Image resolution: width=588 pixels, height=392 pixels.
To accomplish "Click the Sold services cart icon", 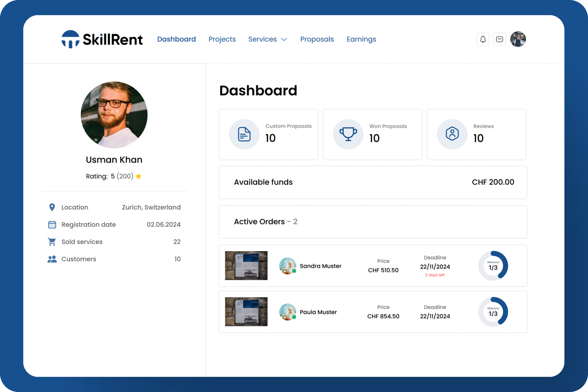I will [x=52, y=242].
